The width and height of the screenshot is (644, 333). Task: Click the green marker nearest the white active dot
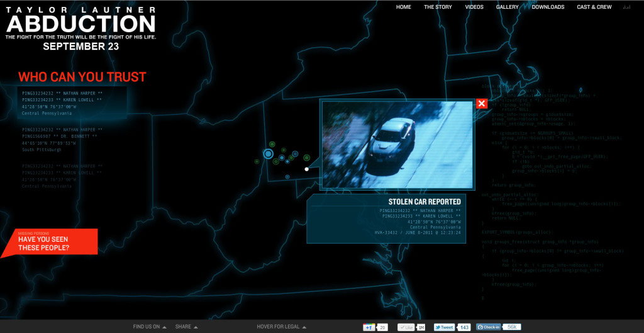tap(306, 157)
